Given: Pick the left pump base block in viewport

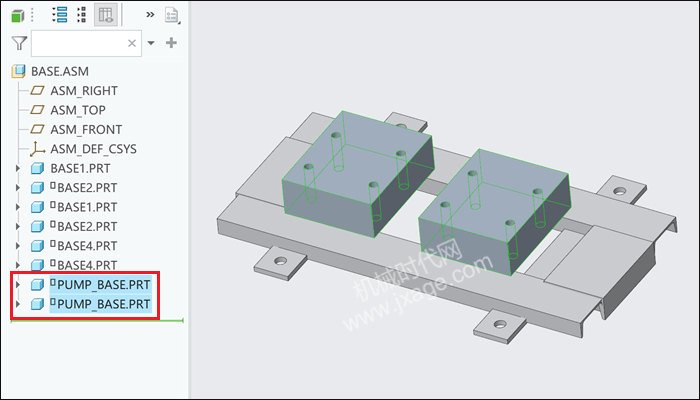Looking at the screenshot, I should [357, 174].
